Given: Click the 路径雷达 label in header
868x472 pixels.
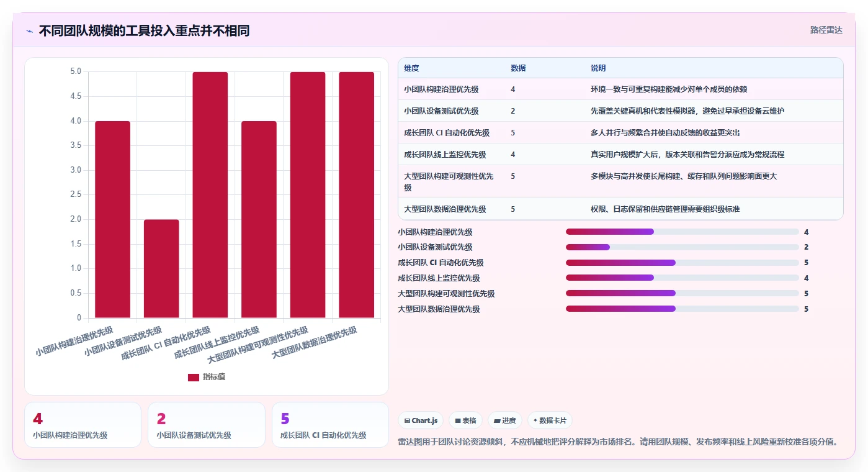Looking at the screenshot, I should (x=826, y=30).
